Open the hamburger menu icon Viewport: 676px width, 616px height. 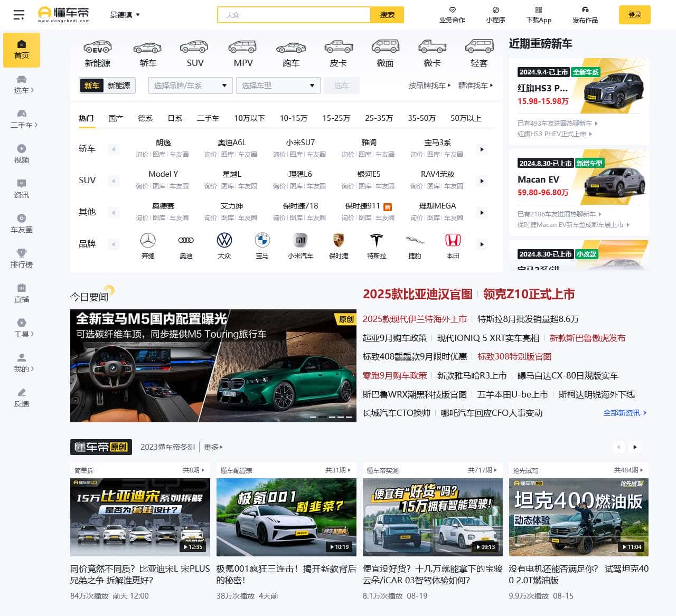click(x=19, y=15)
